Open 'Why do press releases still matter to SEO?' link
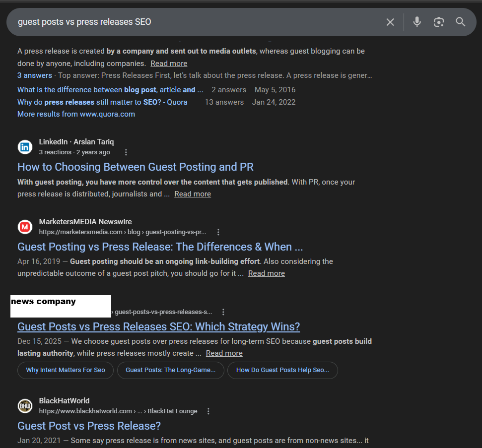482x448 pixels. pyautogui.click(x=102, y=102)
